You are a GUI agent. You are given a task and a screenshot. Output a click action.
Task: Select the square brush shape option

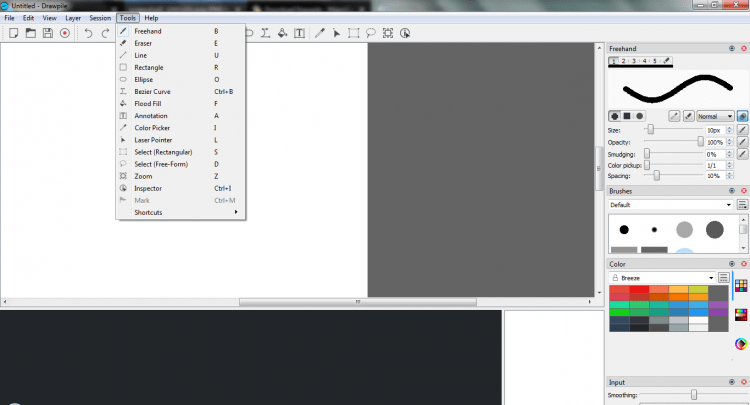click(627, 116)
